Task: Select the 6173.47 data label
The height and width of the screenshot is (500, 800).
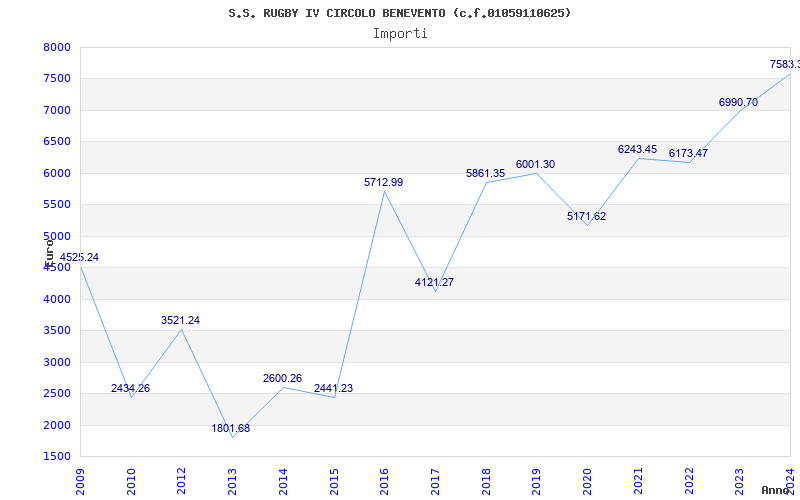Action: pos(689,154)
